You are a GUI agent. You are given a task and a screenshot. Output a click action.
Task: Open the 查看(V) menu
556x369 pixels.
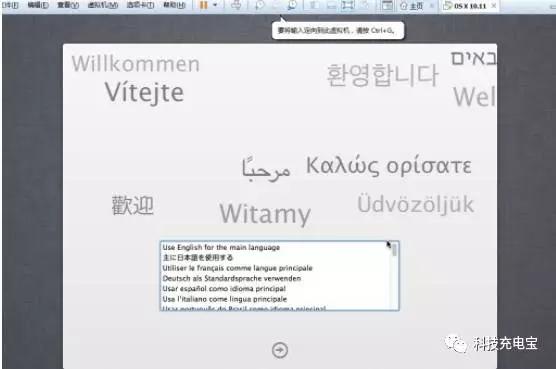tap(68, 5)
